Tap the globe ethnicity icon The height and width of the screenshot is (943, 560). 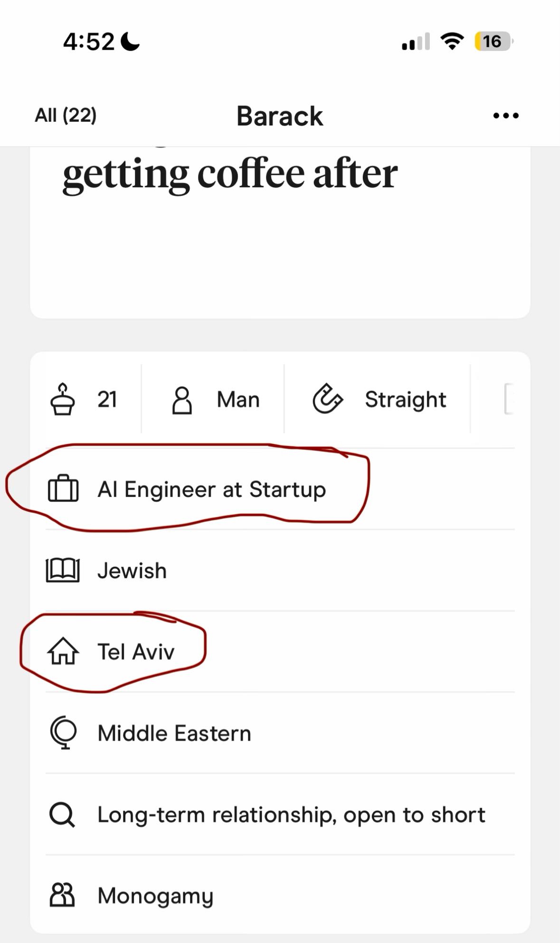63,733
